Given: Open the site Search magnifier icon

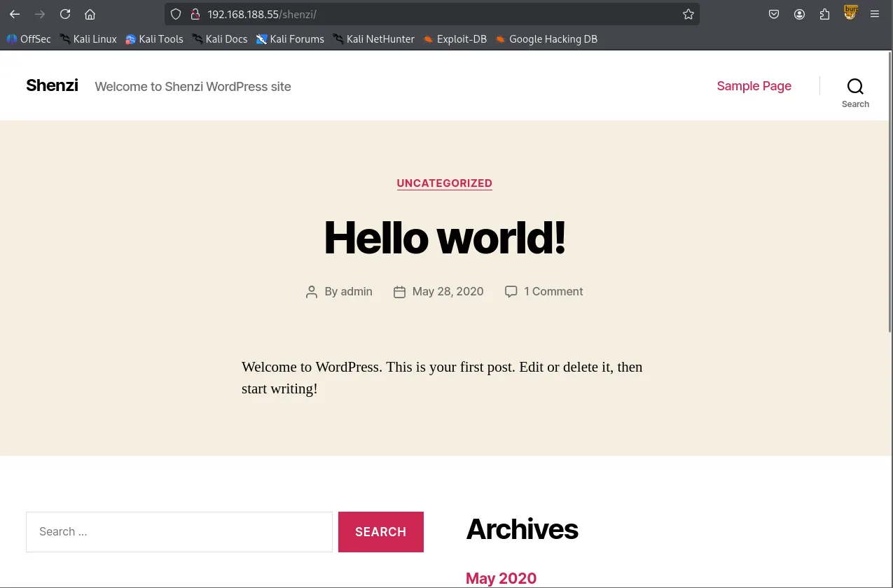Looking at the screenshot, I should click(855, 87).
